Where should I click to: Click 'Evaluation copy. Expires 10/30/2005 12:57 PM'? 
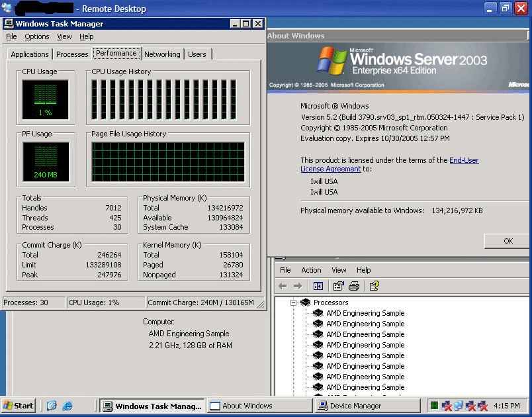click(x=375, y=138)
